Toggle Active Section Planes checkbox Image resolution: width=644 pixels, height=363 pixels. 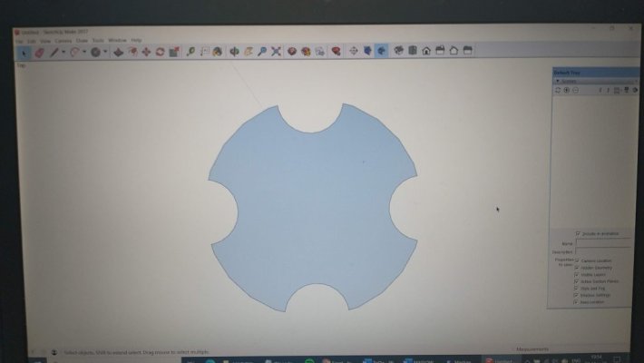[x=576, y=281]
